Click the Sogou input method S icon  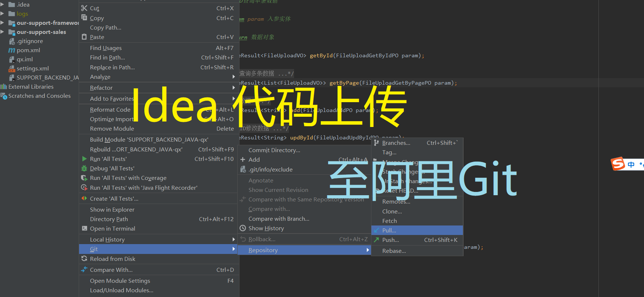(618, 164)
